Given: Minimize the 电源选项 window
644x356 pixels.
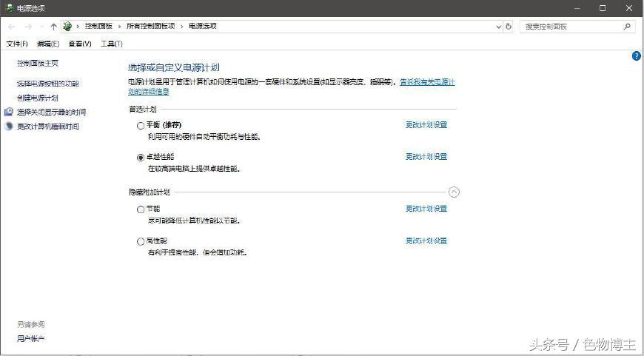Looking at the screenshot, I should tap(577, 8).
